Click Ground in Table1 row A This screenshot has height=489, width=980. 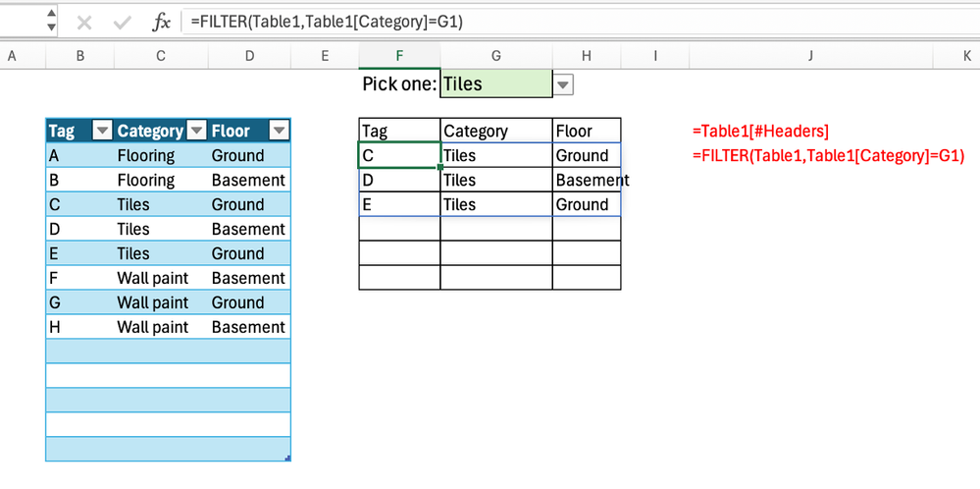(x=237, y=155)
